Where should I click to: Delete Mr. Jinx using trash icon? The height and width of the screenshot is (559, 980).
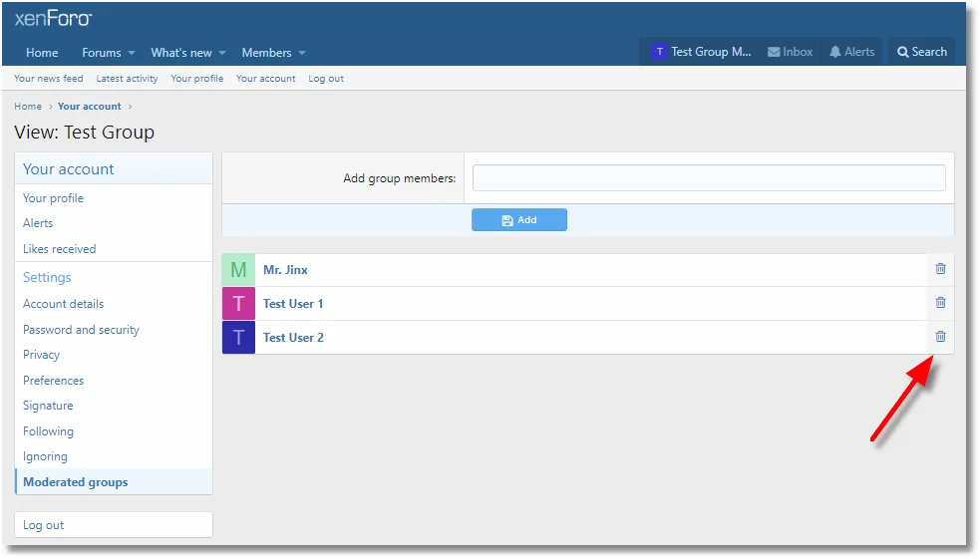coord(939,269)
